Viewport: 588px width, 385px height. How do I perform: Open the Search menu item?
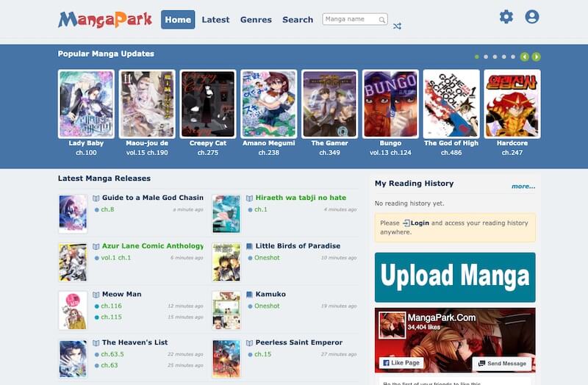coord(298,20)
